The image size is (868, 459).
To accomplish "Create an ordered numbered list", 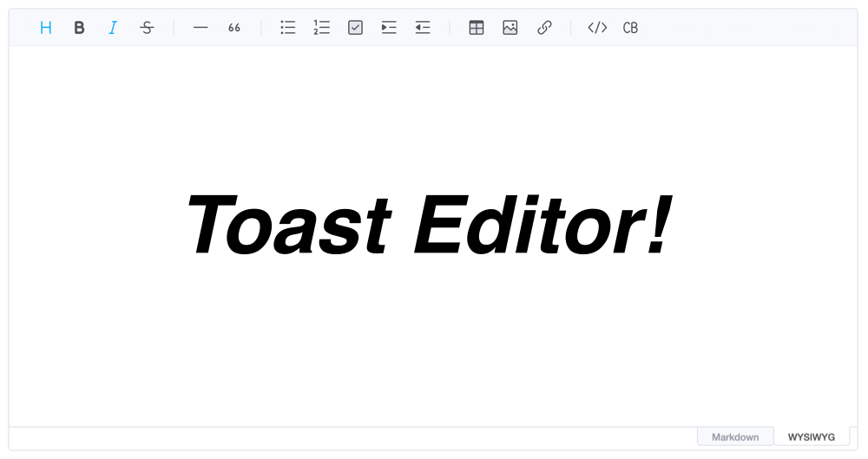I will pos(322,28).
